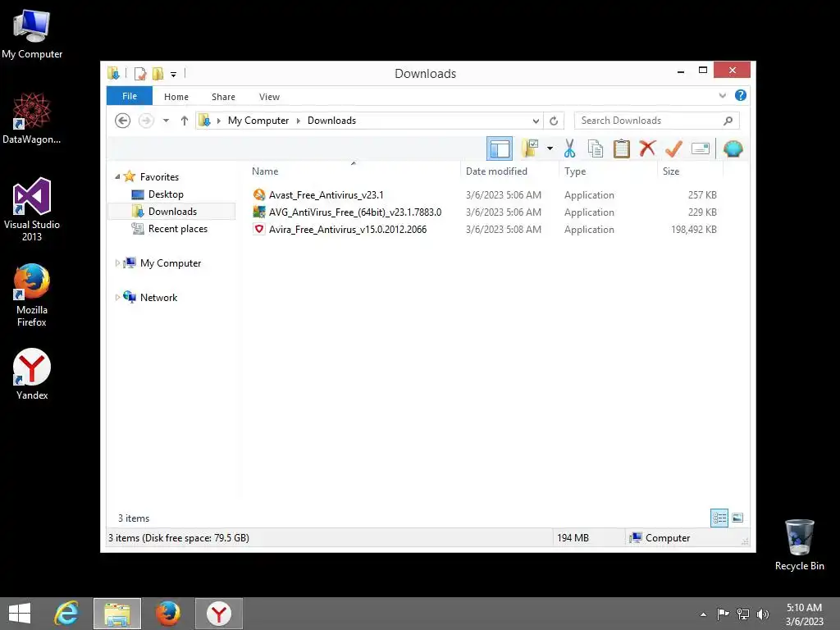Open the Home ribbon tab
This screenshot has width=840, height=630.
[x=176, y=97]
